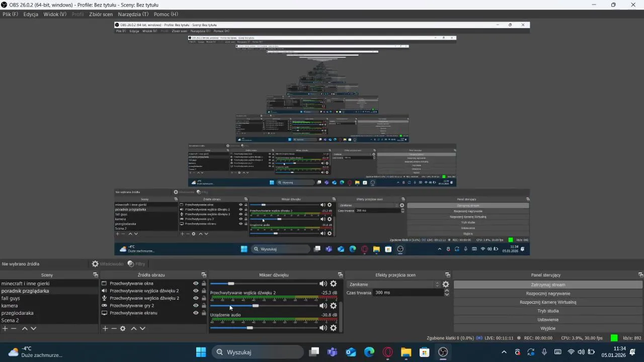Remove the selected scene with the minus icon

14,328
